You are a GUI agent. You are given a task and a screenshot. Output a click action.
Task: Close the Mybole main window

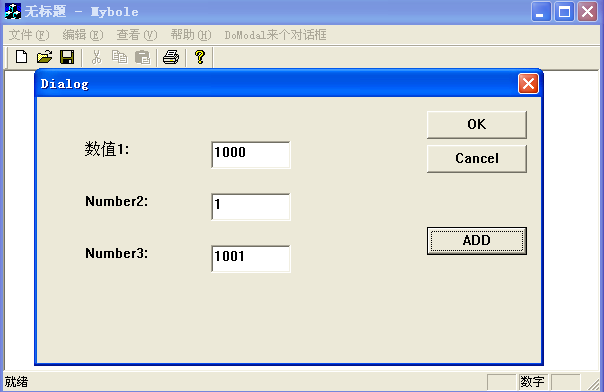[587, 12]
